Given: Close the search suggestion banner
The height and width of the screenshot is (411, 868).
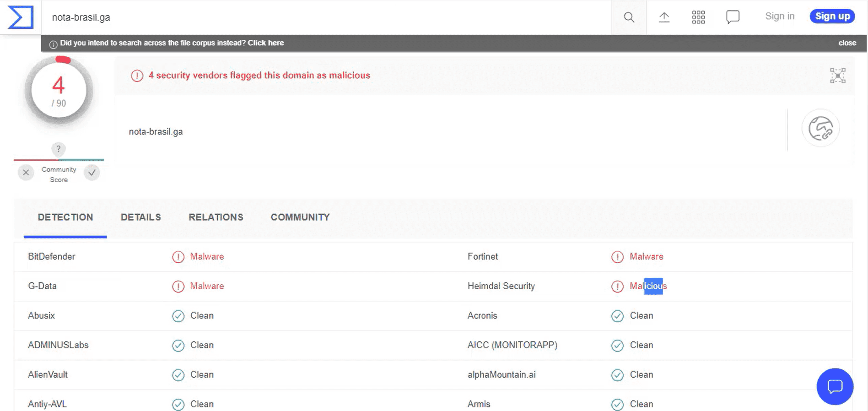Looking at the screenshot, I should click(x=847, y=43).
